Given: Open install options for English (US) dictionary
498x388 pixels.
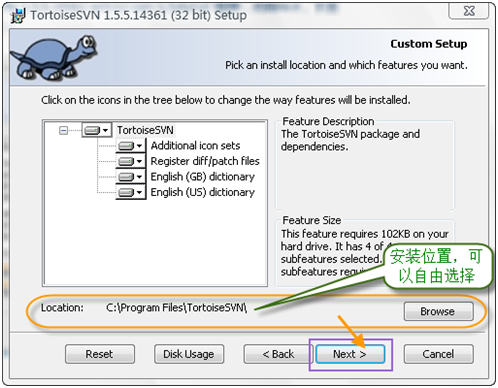Looking at the screenshot, I should pos(131,192).
